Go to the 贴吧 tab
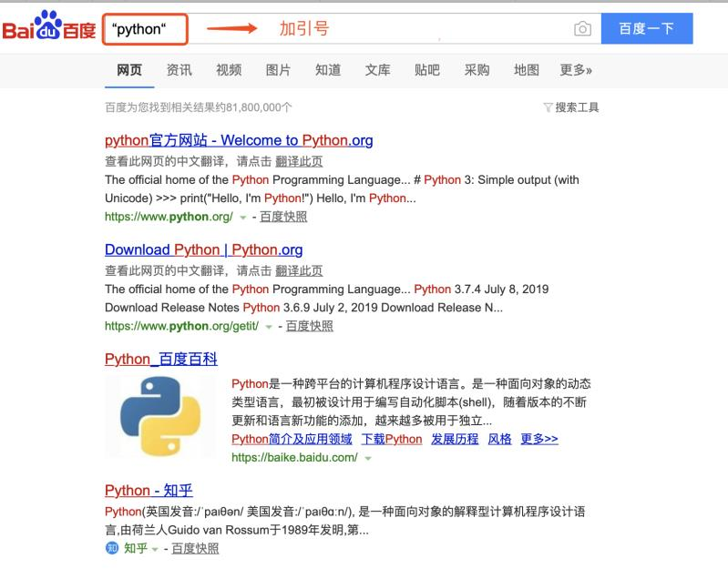Image resolution: width=728 pixels, height=569 pixels. click(427, 70)
